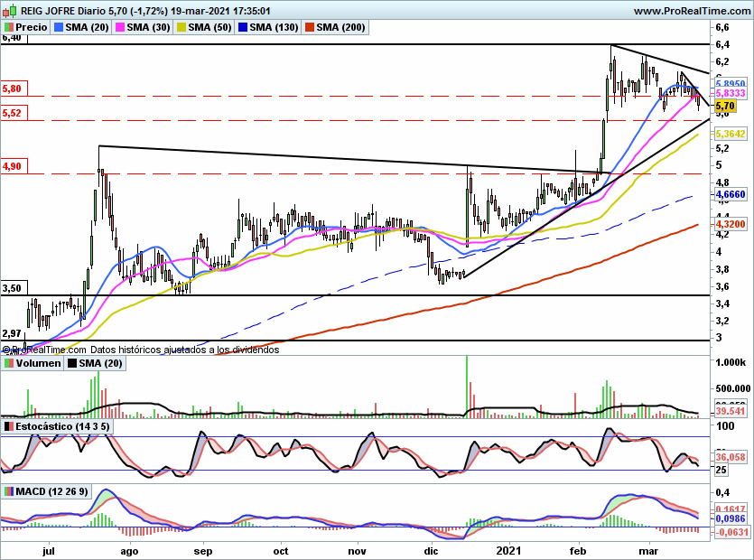Click the 3,6 tick on price axis
This screenshot has height=560, width=754.
click(x=722, y=286)
